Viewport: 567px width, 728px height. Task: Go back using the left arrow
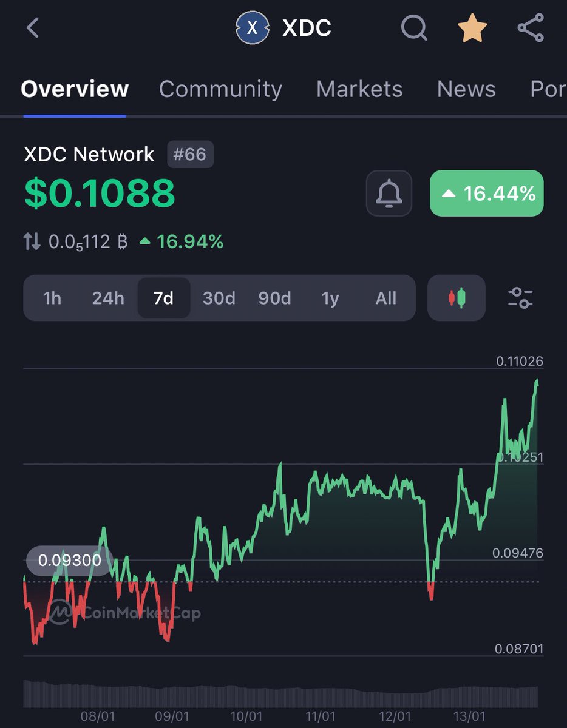(x=33, y=28)
